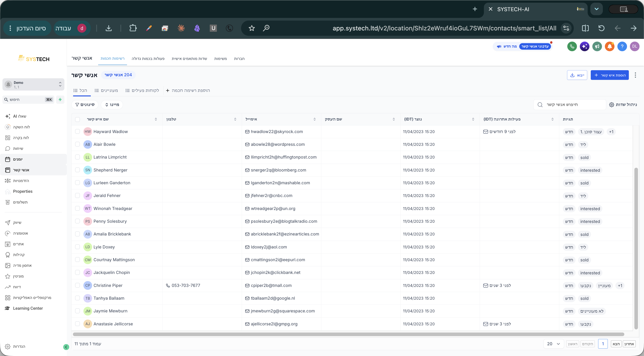Sort by נוצר (IDT) column arrows
Screen dimensions: 644x356
click(x=473, y=119)
